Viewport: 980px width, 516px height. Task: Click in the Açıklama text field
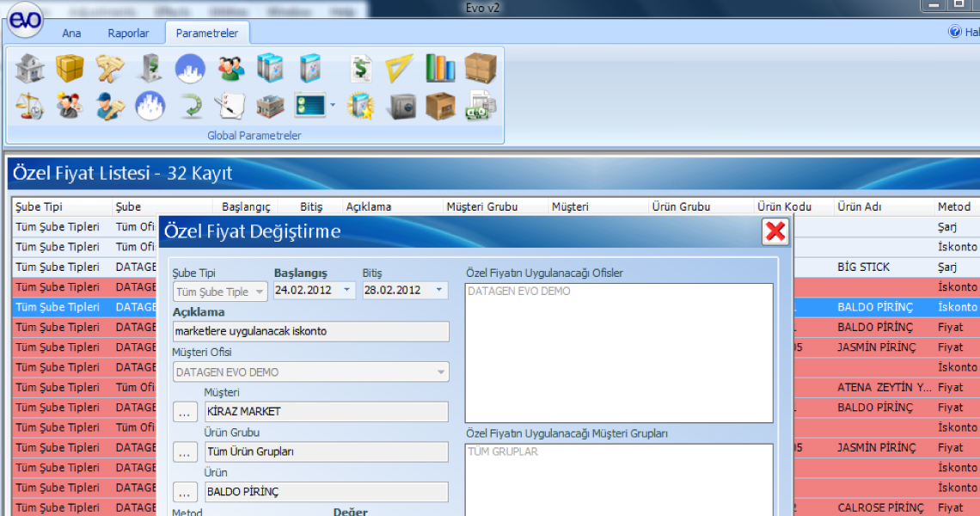310,331
